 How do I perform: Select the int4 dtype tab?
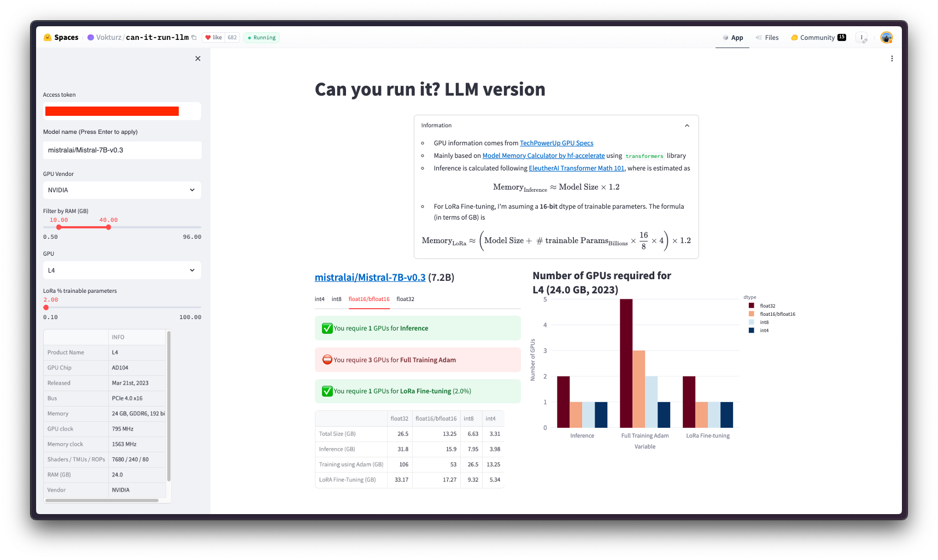[x=320, y=299]
